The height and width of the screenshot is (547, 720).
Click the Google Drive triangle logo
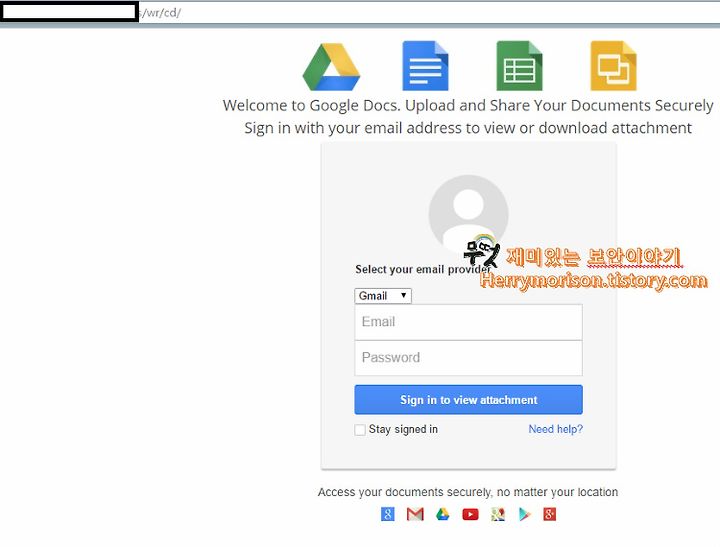pyautogui.click(x=331, y=67)
